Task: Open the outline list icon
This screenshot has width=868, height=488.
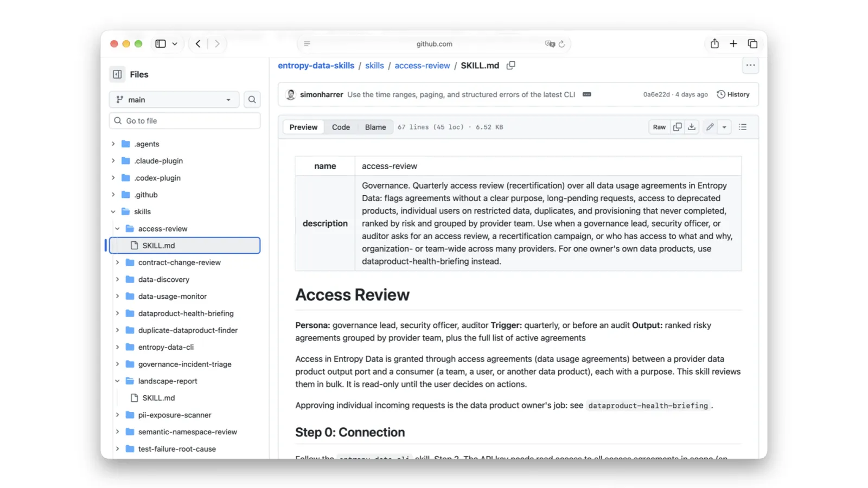Action: coord(743,127)
